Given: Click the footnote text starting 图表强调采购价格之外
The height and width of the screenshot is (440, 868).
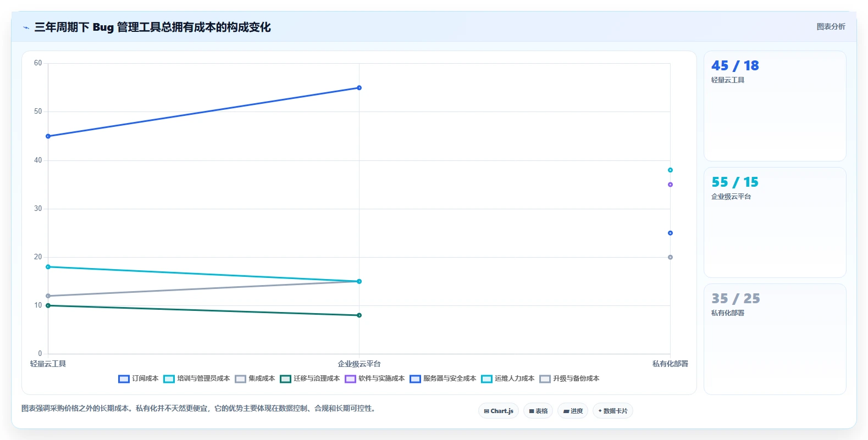Looking at the screenshot, I should (198, 408).
